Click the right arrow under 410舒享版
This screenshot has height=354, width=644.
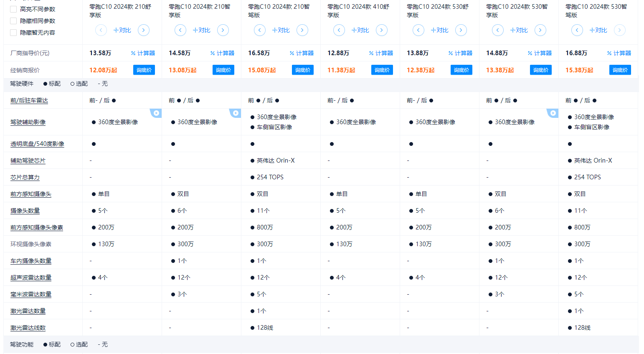(381, 30)
